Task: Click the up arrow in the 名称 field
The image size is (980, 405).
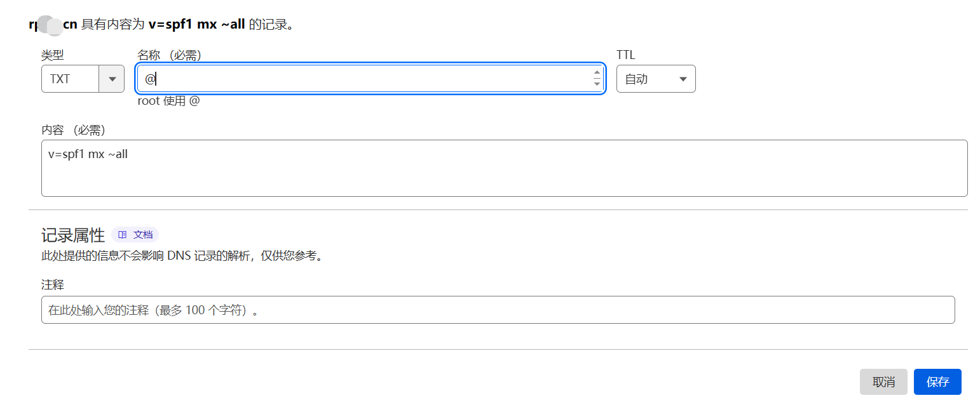Action: (x=597, y=74)
